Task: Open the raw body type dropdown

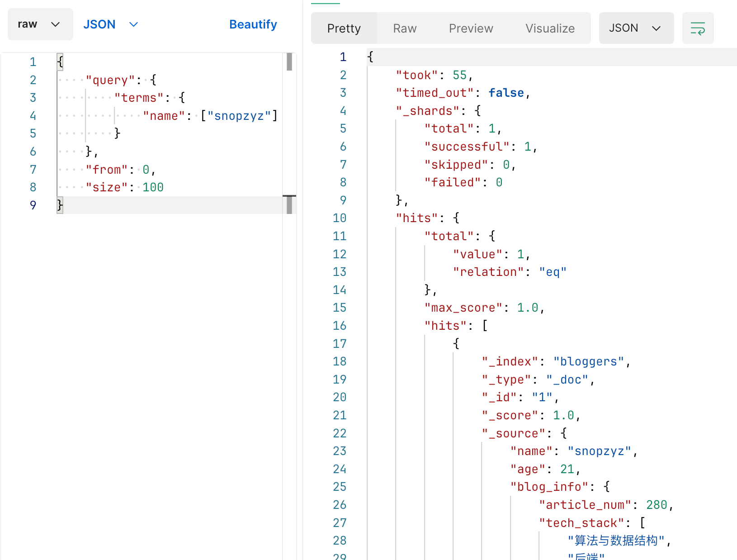Action: (x=40, y=24)
